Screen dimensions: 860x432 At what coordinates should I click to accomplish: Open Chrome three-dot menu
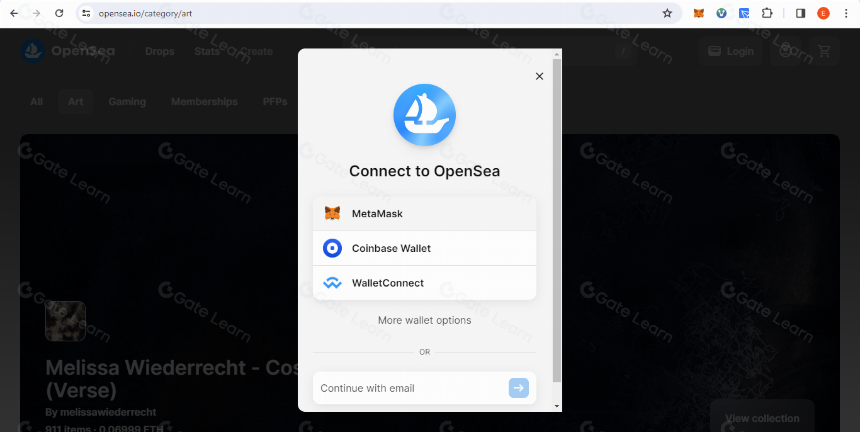846,13
